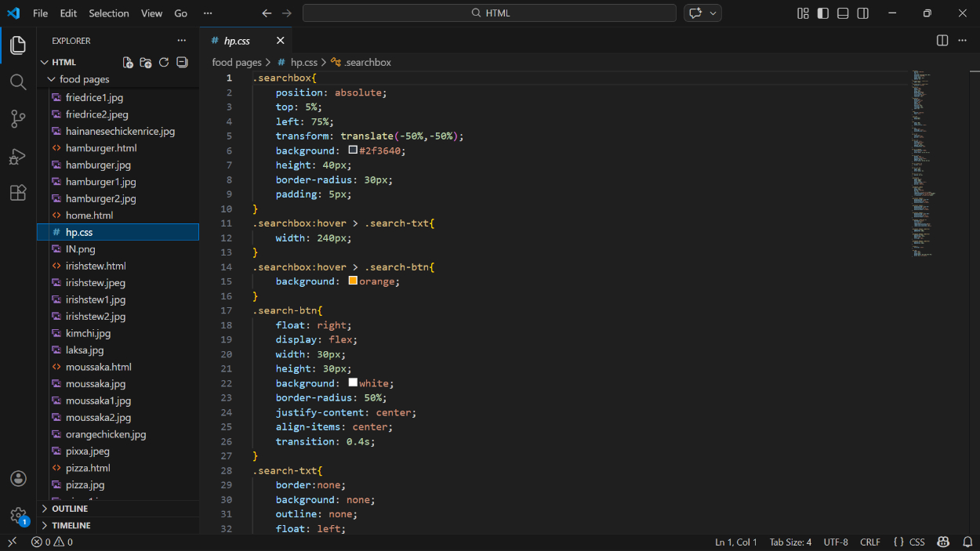This screenshot has width=980, height=551.
Task: Open the Search view in activity bar
Action: 18,82
